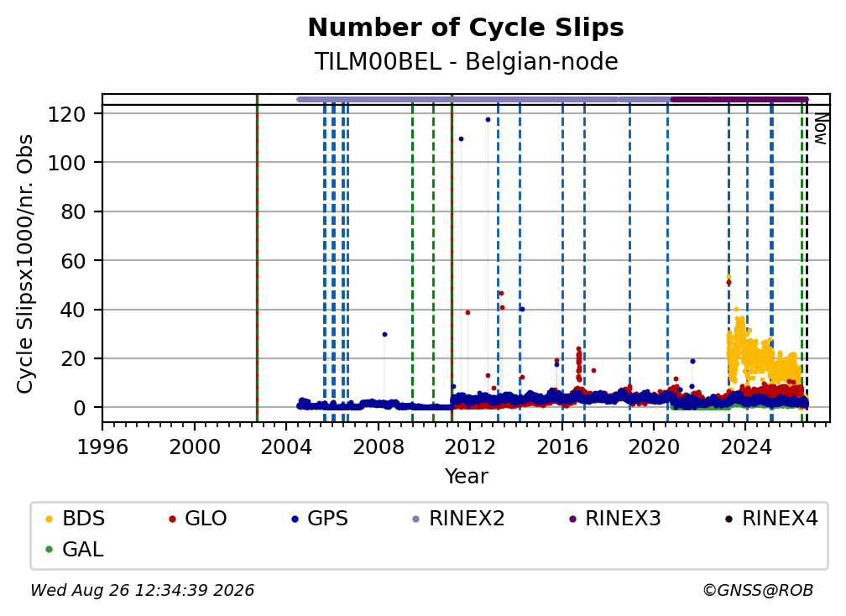This screenshot has height=616, width=846.
Task: Select the BDS legend label
Action: [84, 519]
